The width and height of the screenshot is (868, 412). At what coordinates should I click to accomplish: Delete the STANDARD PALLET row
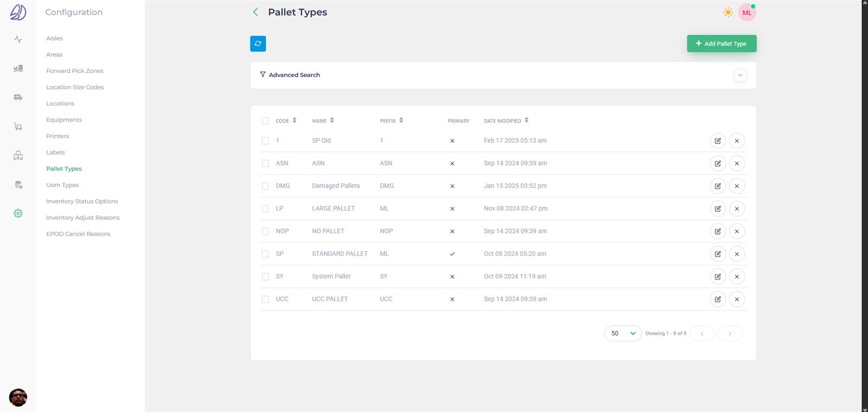tap(737, 254)
